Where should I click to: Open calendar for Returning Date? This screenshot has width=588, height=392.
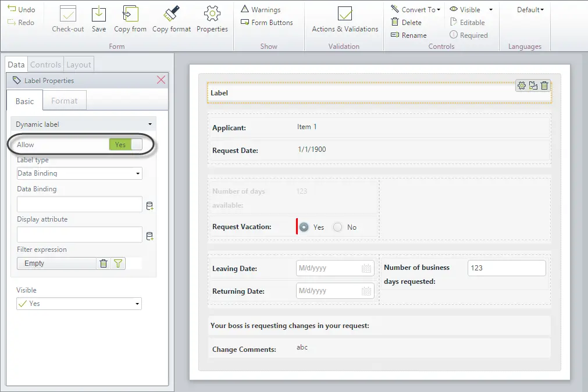point(366,291)
